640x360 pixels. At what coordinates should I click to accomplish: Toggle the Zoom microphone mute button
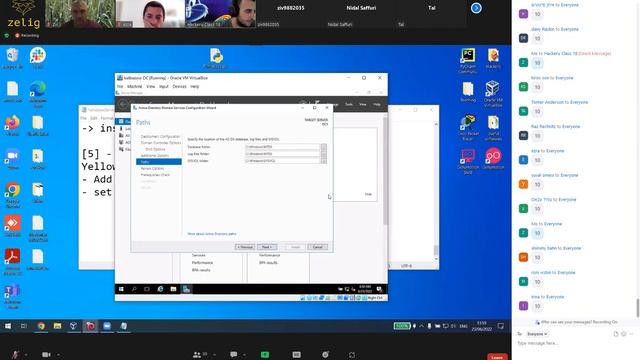pos(15,355)
